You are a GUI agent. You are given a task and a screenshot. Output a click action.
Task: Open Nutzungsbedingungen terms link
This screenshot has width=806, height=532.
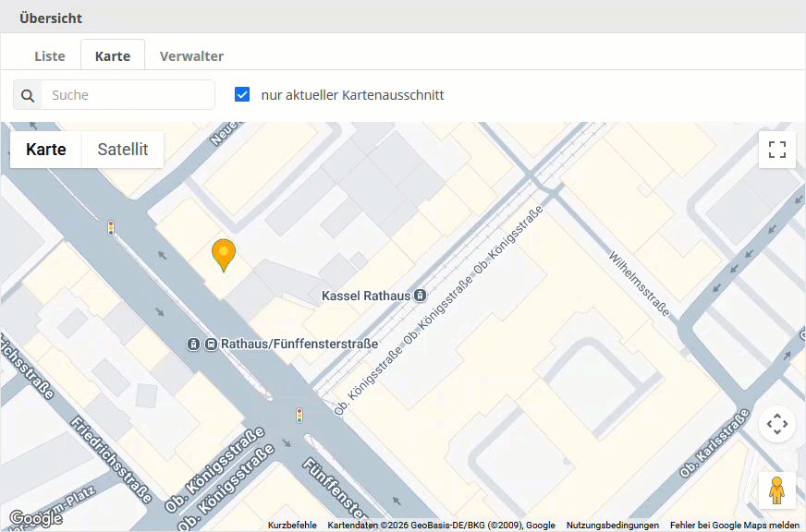[612, 525]
